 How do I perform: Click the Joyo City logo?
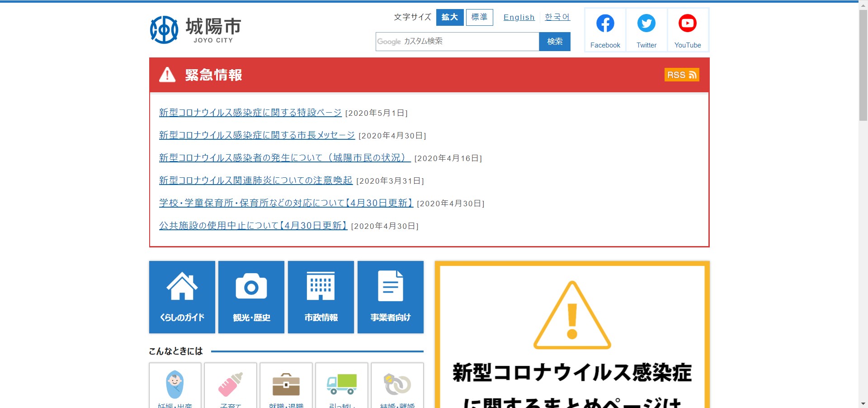click(195, 30)
